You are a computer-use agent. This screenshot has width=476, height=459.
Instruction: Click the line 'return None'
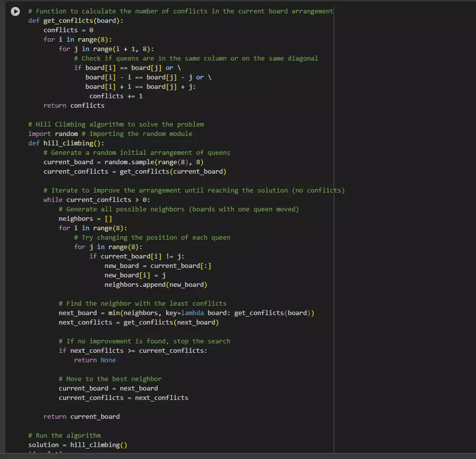(95, 360)
